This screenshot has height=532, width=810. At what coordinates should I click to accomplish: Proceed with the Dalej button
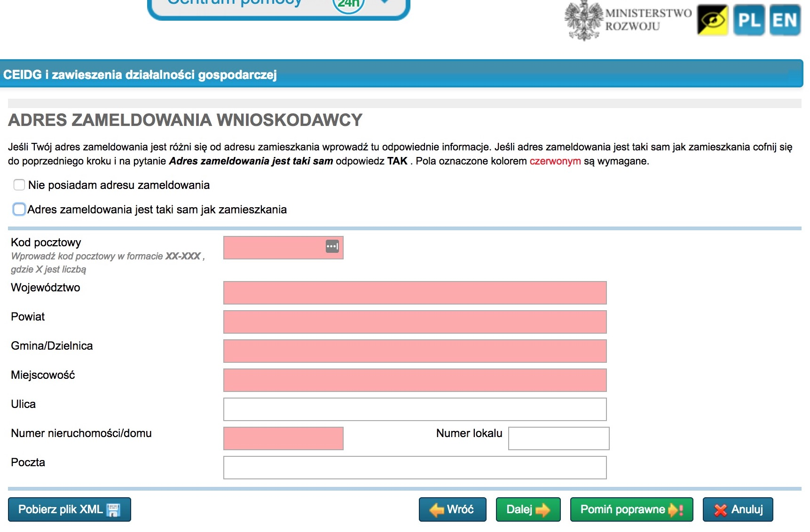pos(528,509)
